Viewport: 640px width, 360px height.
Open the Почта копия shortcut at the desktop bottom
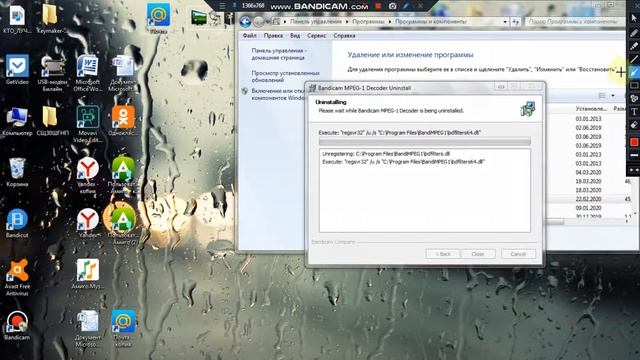[x=123, y=329]
